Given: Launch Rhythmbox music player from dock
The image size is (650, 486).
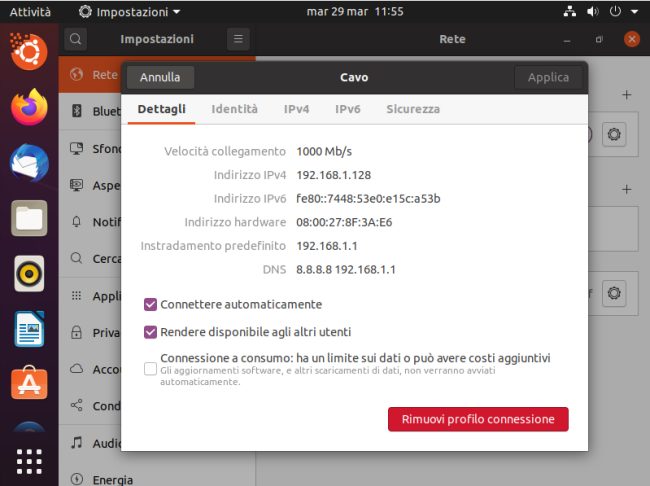Looking at the screenshot, I should pyautogui.click(x=29, y=274).
